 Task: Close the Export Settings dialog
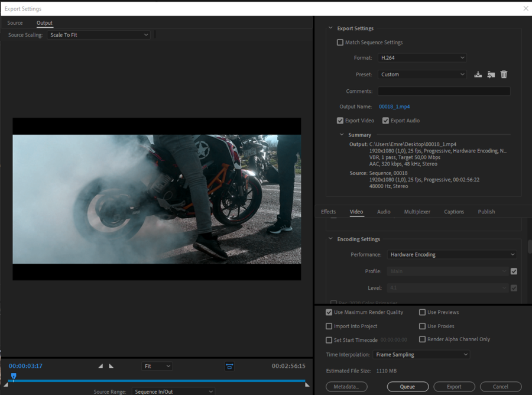tap(525, 8)
